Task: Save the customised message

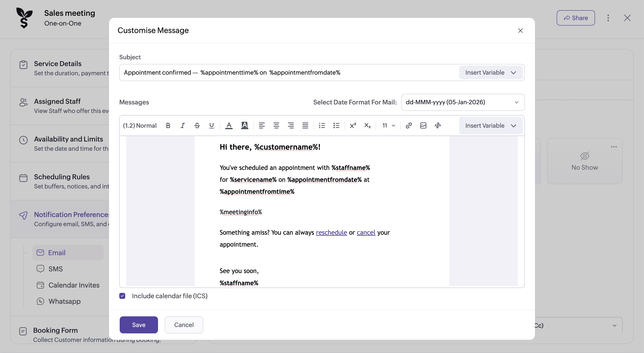Action: pyautogui.click(x=139, y=325)
